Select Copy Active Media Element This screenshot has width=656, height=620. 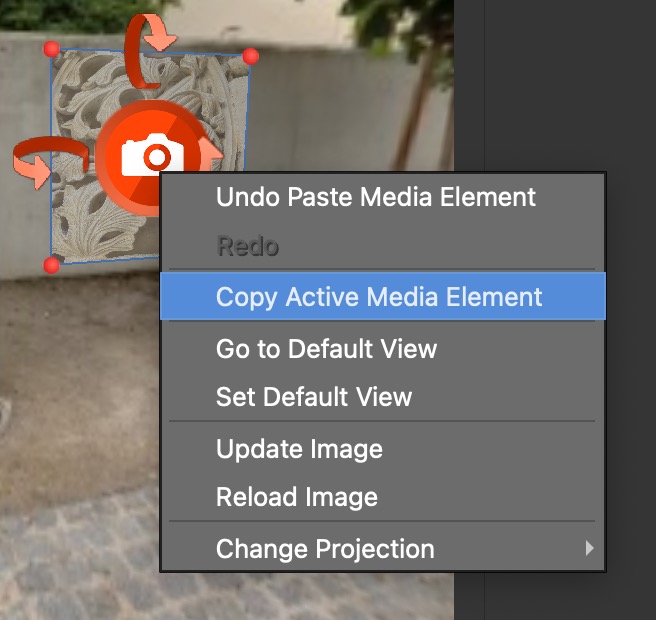[x=379, y=297]
